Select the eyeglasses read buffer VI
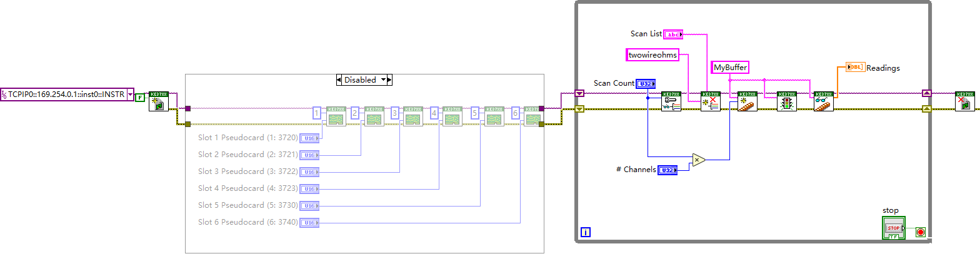This screenshot has height=271, width=980. tap(823, 101)
